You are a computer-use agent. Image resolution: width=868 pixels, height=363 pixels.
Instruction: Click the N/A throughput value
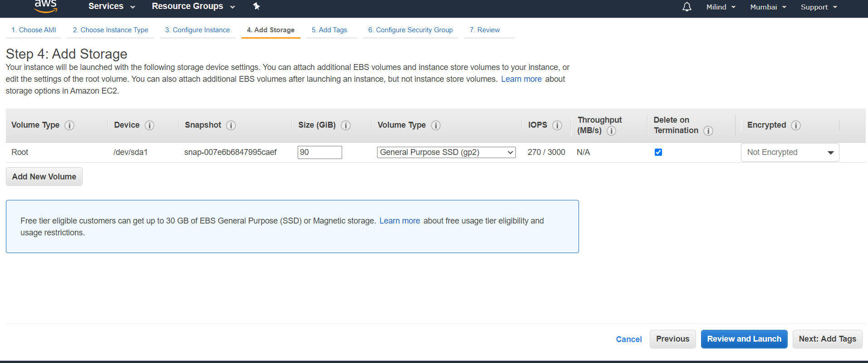tap(584, 152)
